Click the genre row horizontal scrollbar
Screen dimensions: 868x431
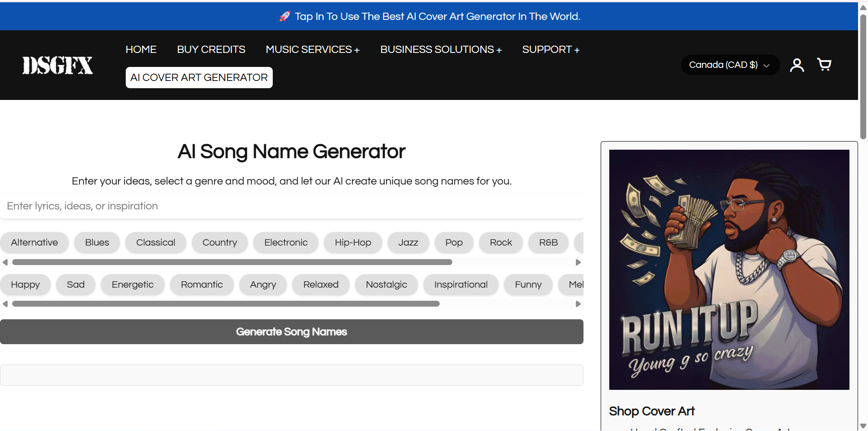click(x=232, y=262)
